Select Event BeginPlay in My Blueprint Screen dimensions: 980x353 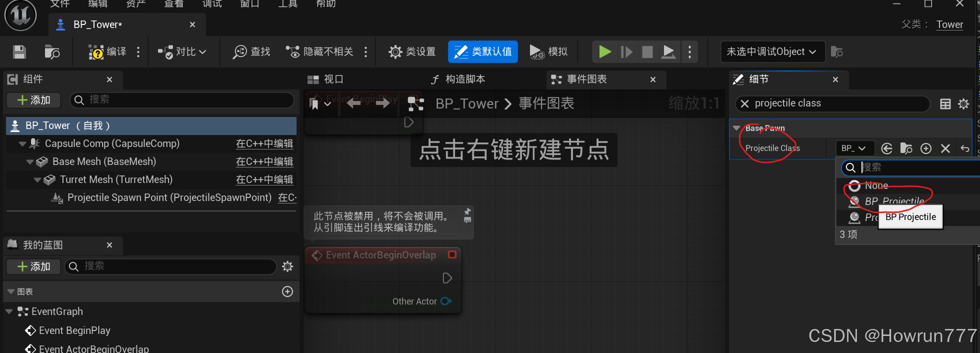pos(74,330)
